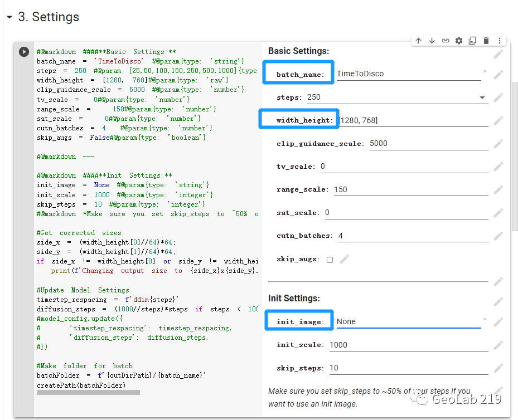Delete cell using trash icon
Viewport: 518px width, 420px height.
point(486,41)
